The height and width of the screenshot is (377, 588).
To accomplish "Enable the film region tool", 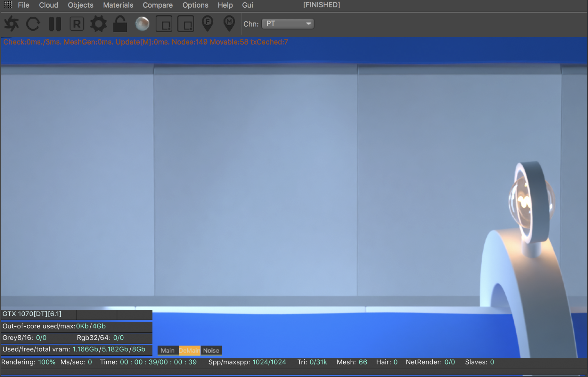I will click(x=186, y=24).
